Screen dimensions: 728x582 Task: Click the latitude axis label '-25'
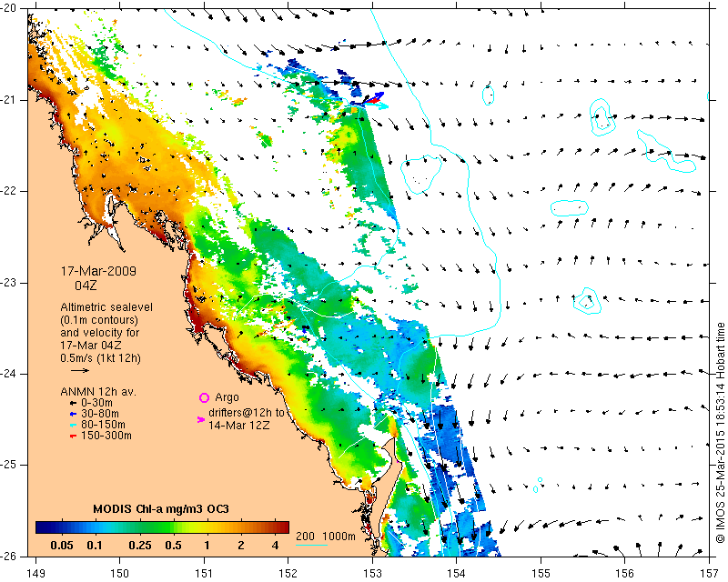click(x=7, y=465)
